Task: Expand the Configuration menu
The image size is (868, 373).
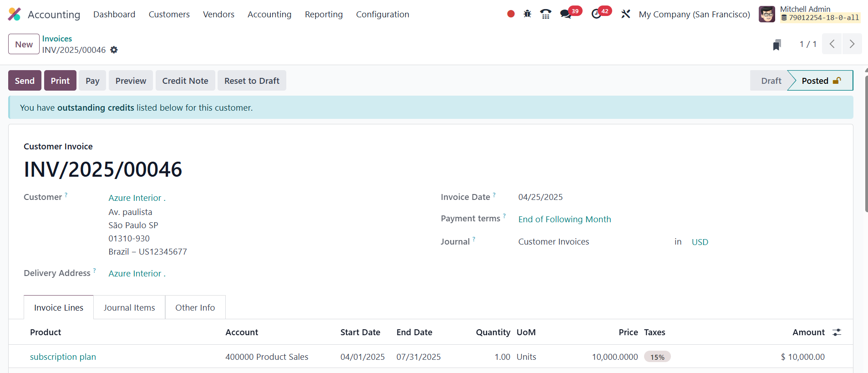Action: [382, 15]
